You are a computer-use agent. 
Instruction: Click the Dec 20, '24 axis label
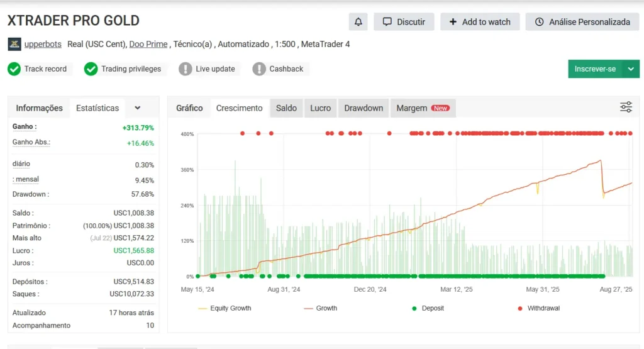(370, 289)
